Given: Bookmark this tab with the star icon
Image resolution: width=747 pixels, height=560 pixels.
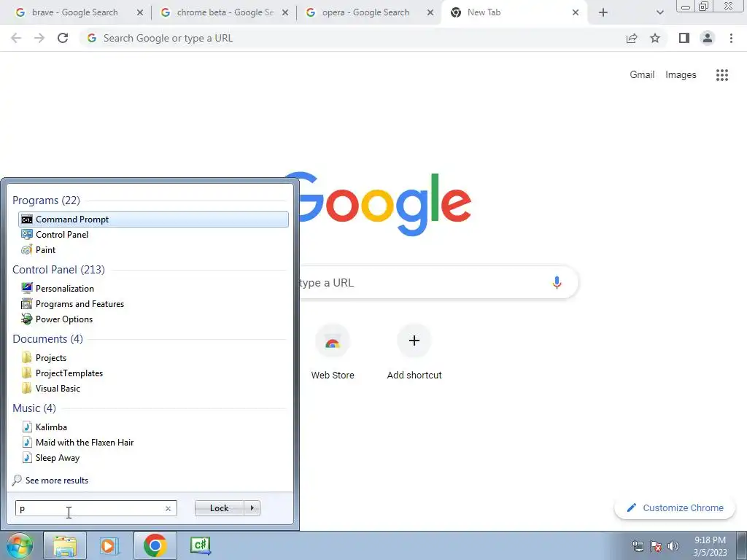Looking at the screenshot, I should pyautogui.click(x=655, y=38).
